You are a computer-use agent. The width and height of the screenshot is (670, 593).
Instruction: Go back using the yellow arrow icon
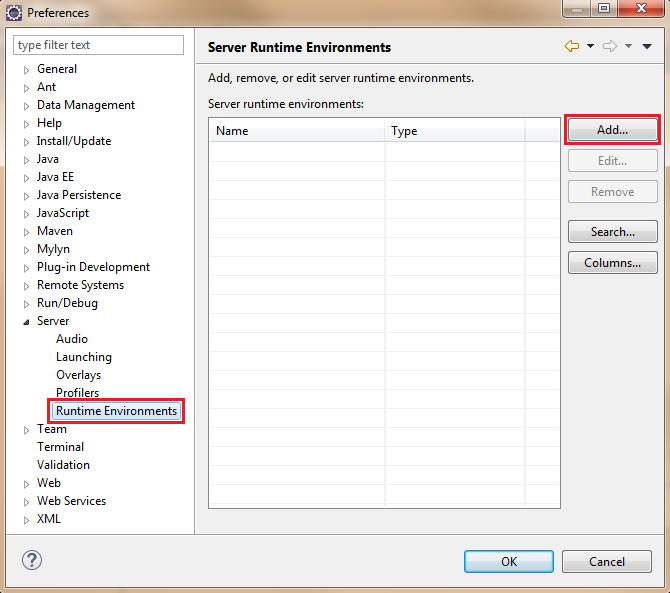click(572, 46)
